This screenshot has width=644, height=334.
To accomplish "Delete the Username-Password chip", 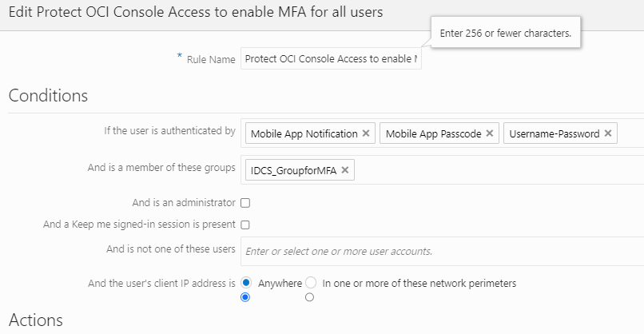I will point(608,133).
